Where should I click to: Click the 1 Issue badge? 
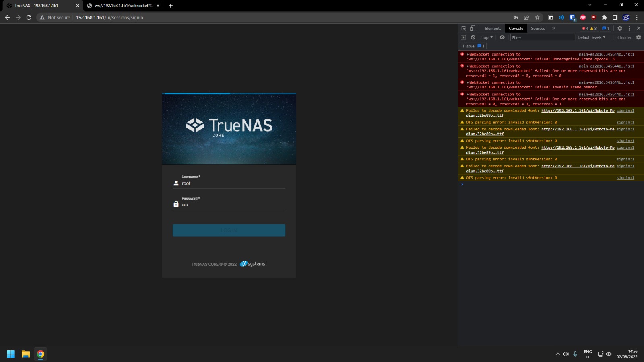(x=473, y=46)
